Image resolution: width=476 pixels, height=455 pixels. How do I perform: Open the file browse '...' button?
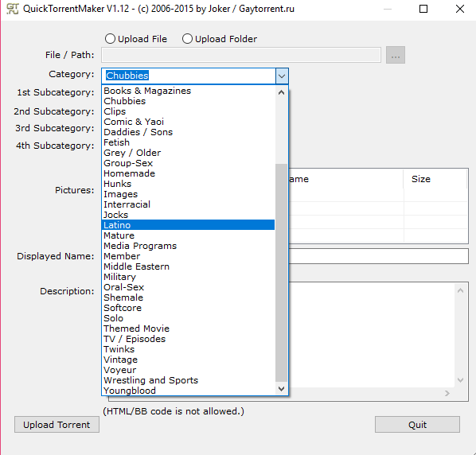click(396, 55)
